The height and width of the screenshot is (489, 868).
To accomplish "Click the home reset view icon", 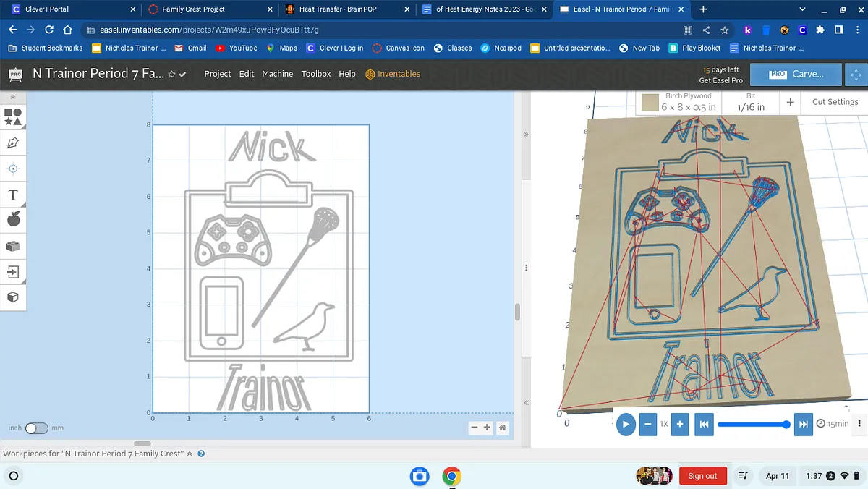I will pyautogui.click(x=502, y=428).
